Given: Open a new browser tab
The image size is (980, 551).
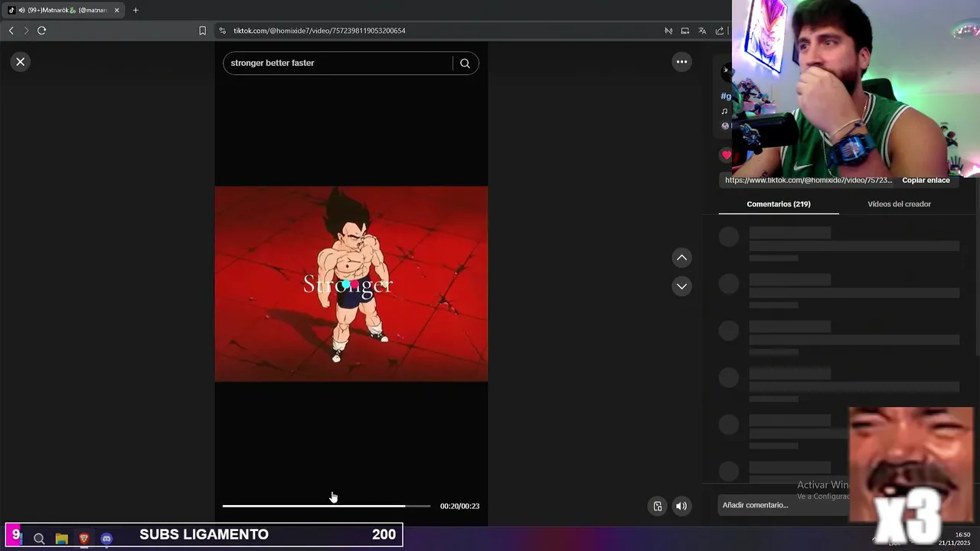Looking at the screenshot, I should 136,10.
